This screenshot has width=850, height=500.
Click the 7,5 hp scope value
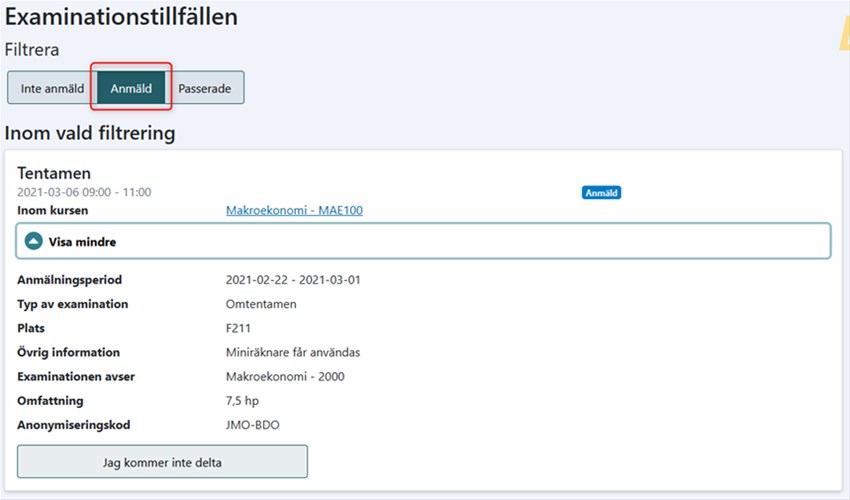point(243,400)
